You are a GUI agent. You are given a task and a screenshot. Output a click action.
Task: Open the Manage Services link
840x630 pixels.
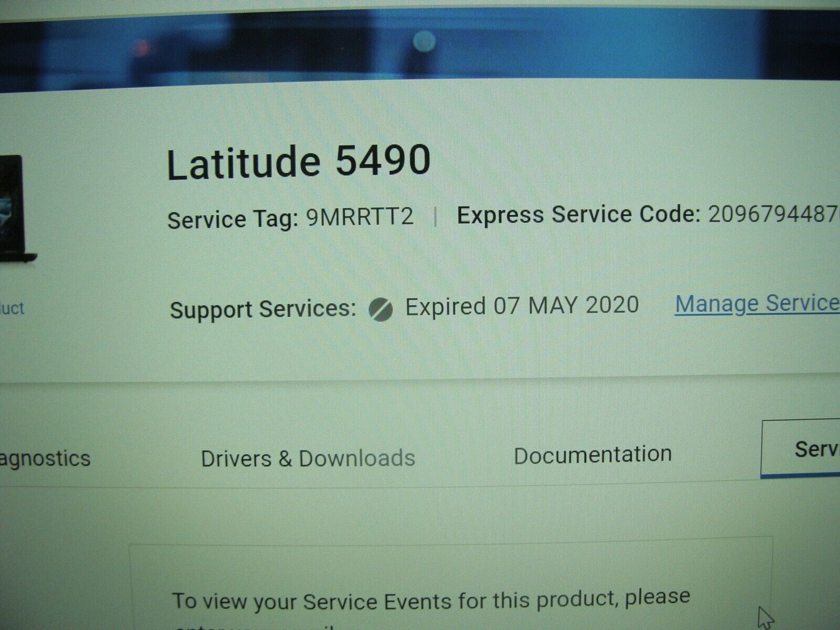point(757,304)
